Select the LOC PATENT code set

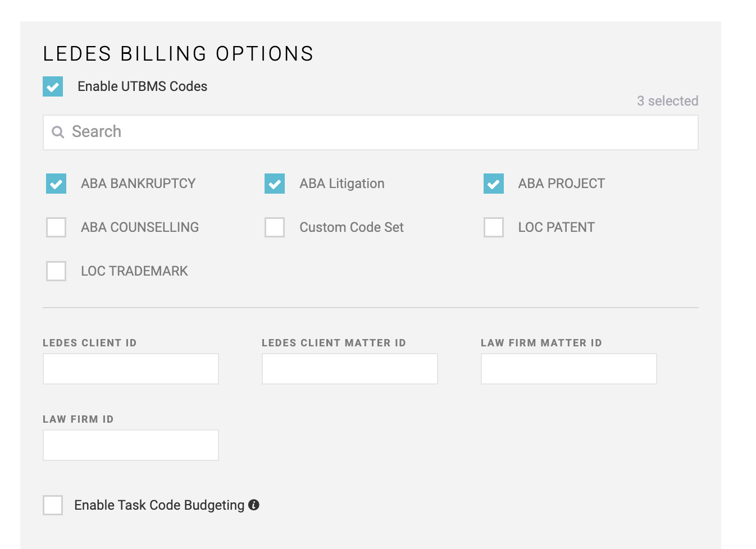click(493, 227)
